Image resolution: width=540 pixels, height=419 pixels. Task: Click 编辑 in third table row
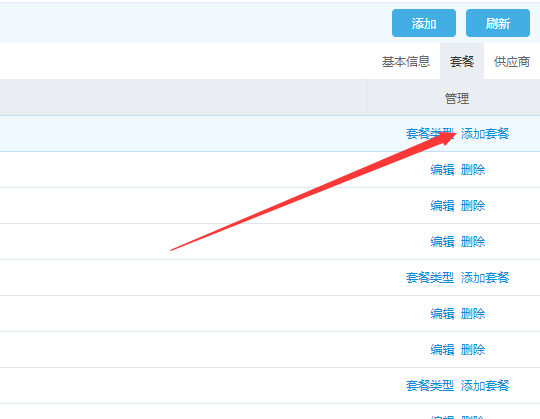(442, 206)
